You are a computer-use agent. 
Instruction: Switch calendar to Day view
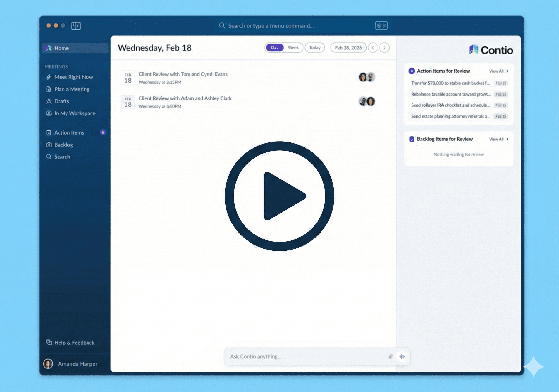pos(275,48)
